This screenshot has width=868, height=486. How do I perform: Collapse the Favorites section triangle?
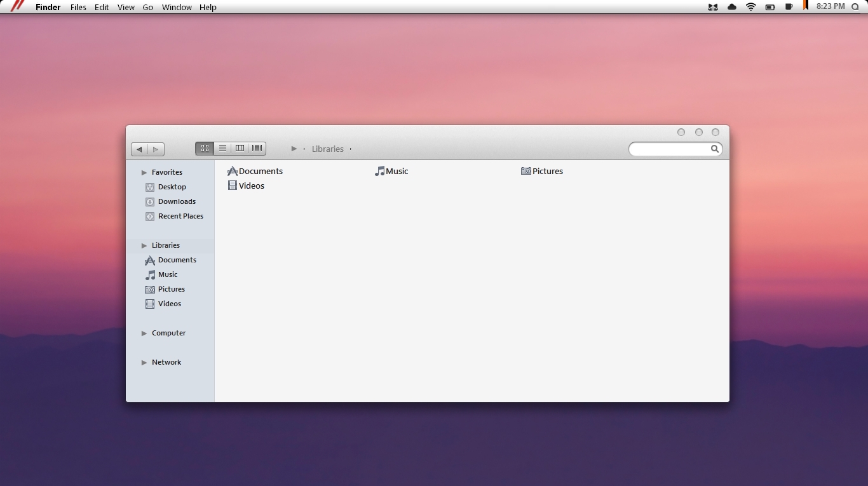(x=144, y=173)
